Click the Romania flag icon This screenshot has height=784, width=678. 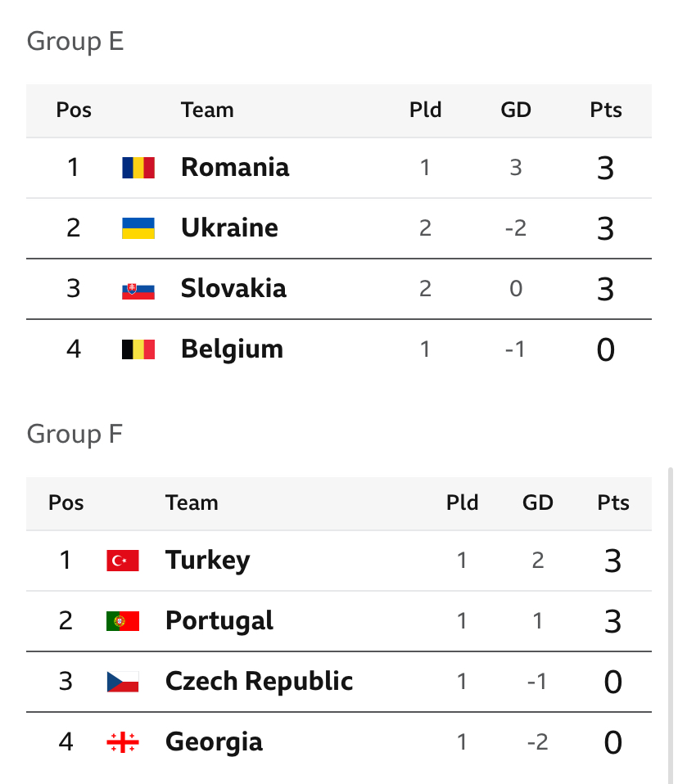(138, 168)
